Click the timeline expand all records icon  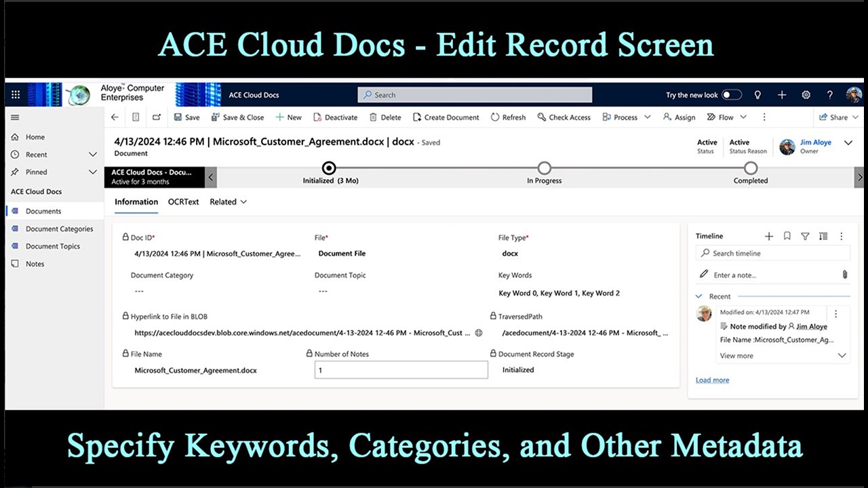click(x=823, y=236)
